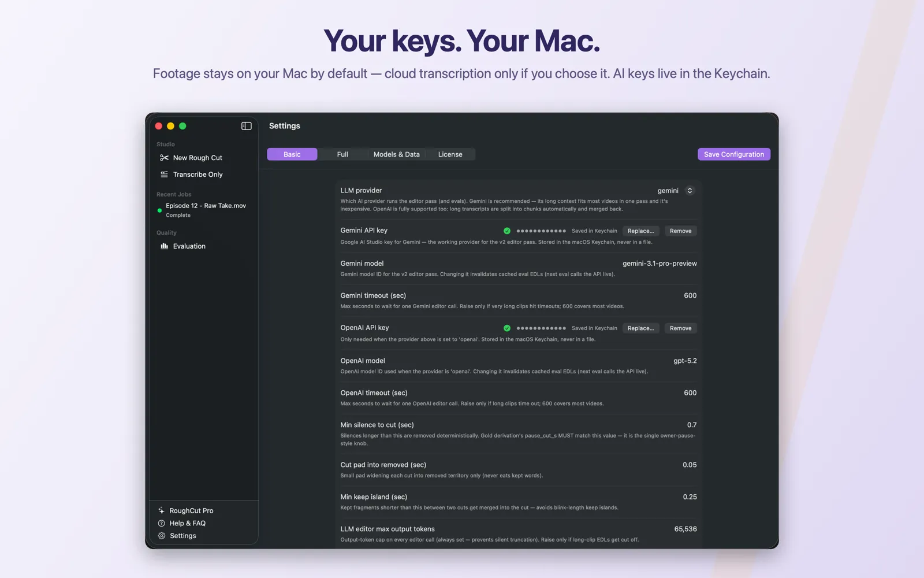Click the LLM editor max output tokens label
The image size is (924, 578).
[388, 529]
